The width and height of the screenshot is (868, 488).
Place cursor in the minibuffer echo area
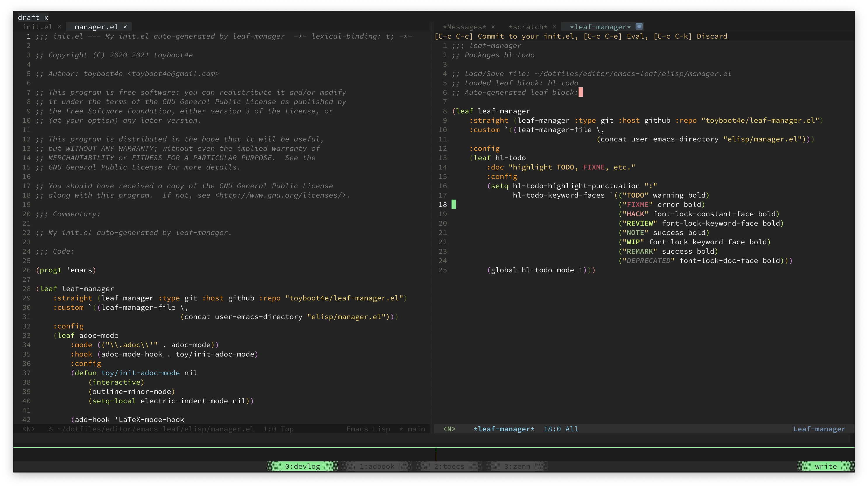pyautogui.click(x=216, y=438)
